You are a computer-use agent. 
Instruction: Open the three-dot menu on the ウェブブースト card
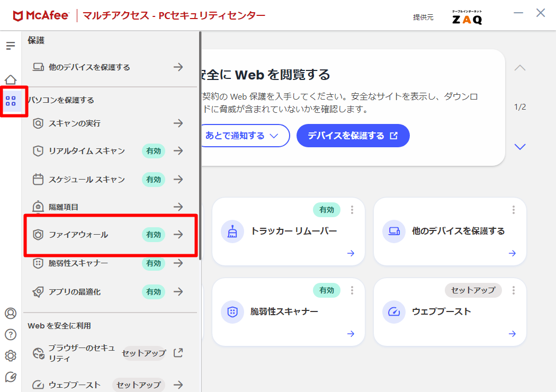tap(514, 290)
